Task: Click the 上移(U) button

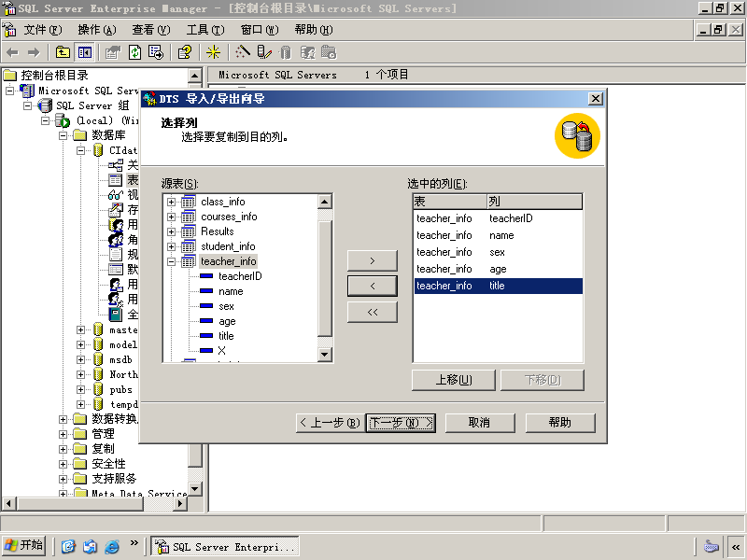Action: (x=454, y=380)
